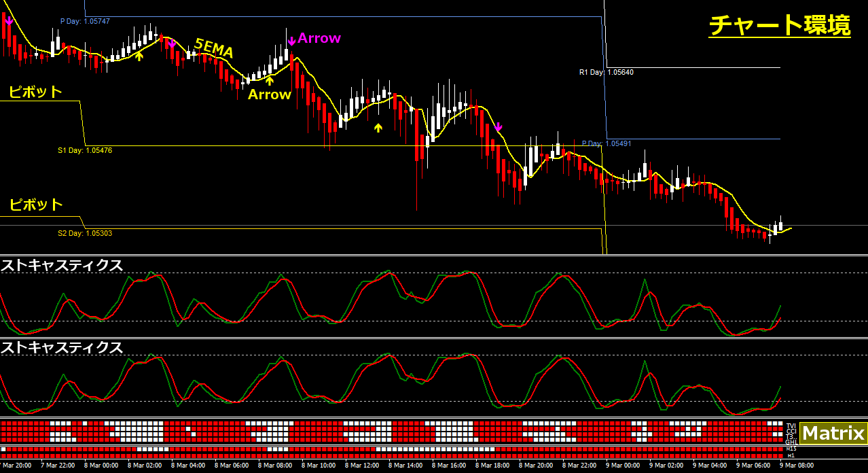Click the yellow up arrow above the yellow Arrow label
868x473 pixels.
coord(270,81)
